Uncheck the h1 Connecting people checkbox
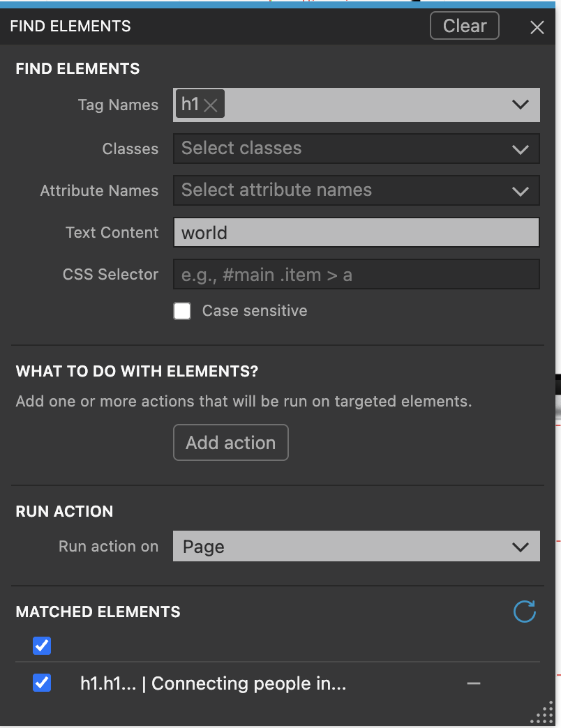The height and width of the screenshot is (728, 561). [42, 683]
